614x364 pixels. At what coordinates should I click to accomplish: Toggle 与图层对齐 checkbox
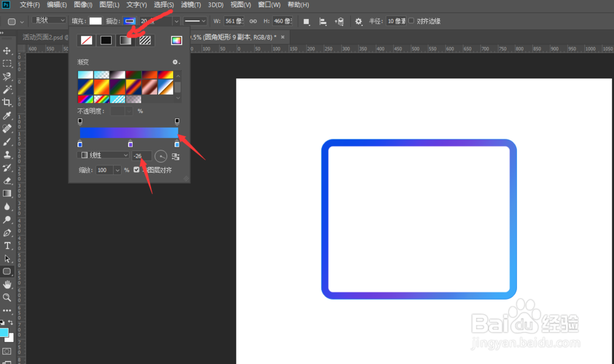pos(136,169)
